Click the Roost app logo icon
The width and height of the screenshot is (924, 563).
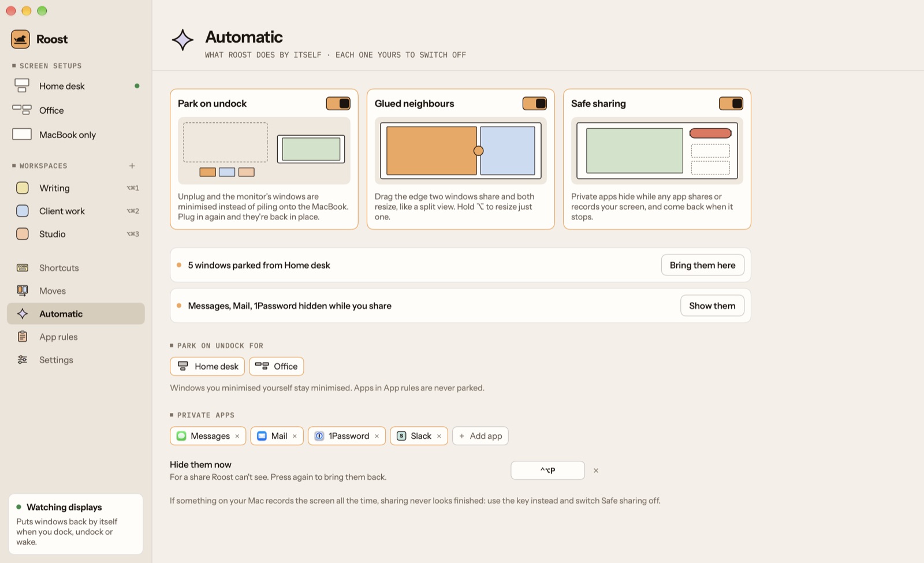pyautogui.click(x=20, y=39)
